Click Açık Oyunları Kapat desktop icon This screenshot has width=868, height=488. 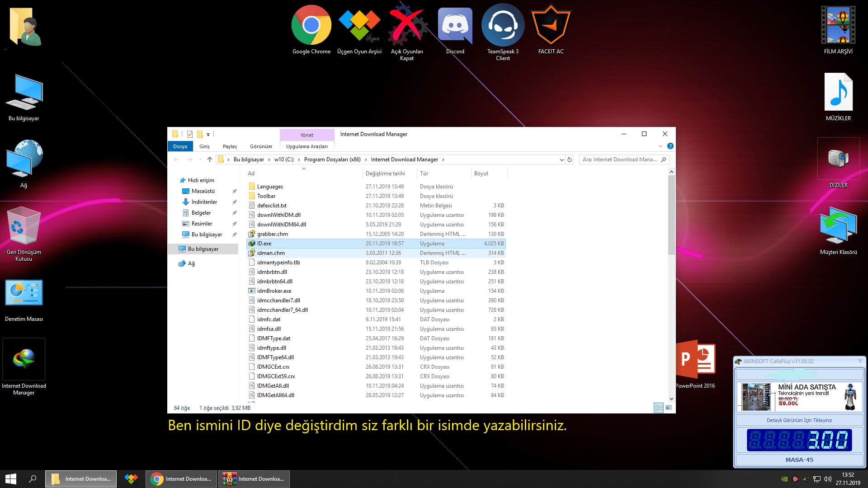coord(407,32)
